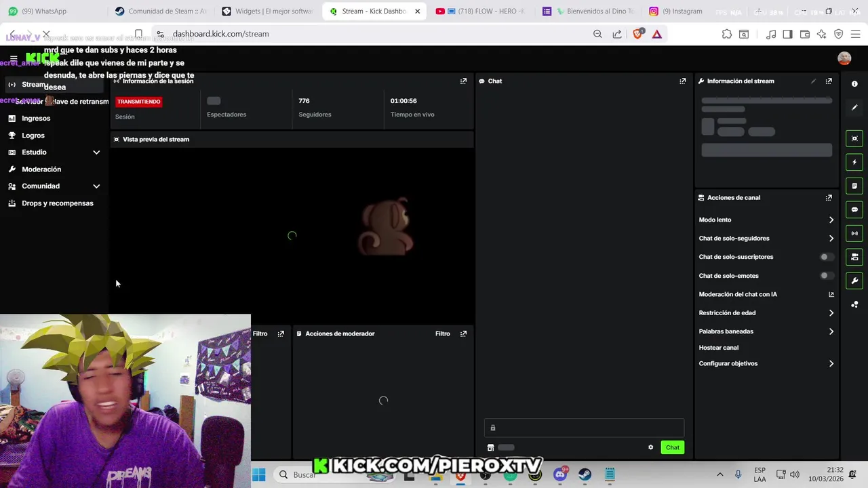The height and width of the screenshot is (488, 868).
Task: Pop out the Información del stream panel
Action: (829, 81)
